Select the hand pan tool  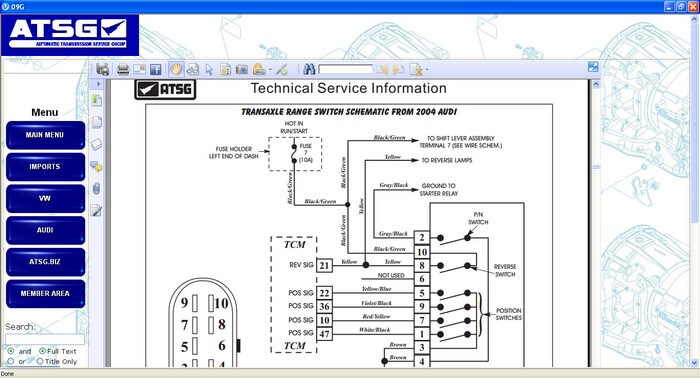pyautogui.click(x=176, y=69)
